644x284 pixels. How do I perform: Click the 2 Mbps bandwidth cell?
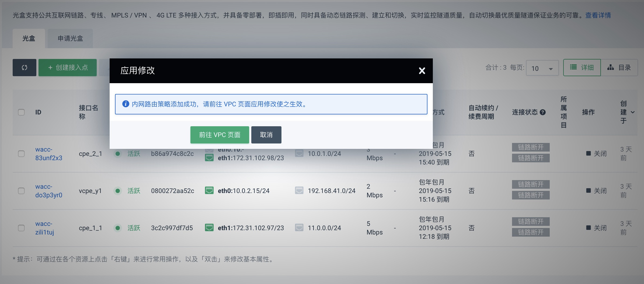coord(375,191)
